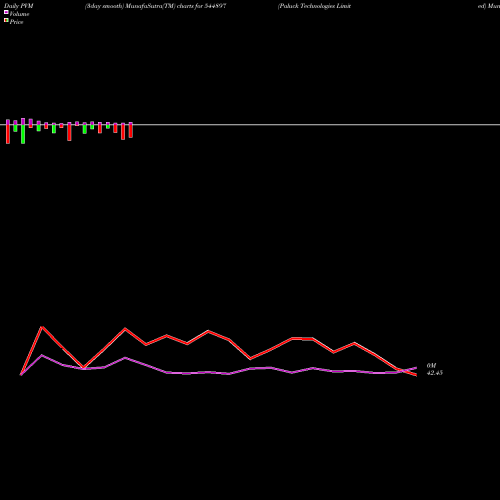This screenshot has width=500, height=500.
Task: Click the tall green bar, third from left
Action: pos(23,134)
